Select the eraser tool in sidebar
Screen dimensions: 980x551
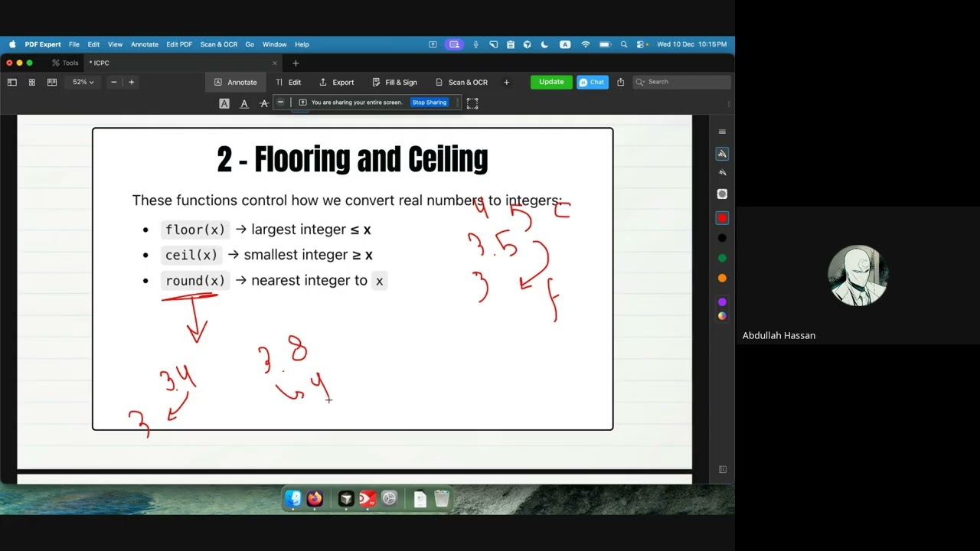722,194
